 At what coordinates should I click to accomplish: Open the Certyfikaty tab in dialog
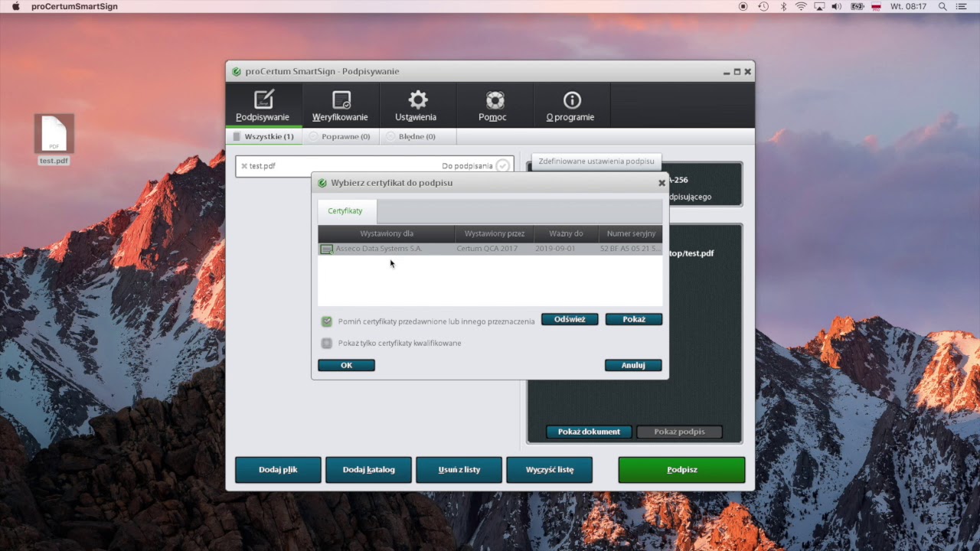[345, 210]
